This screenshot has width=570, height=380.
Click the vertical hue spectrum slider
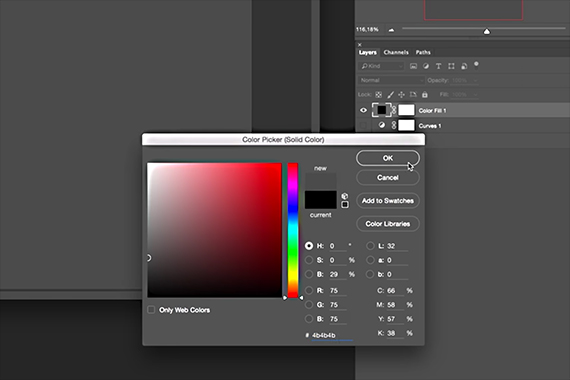pos(293,230)
